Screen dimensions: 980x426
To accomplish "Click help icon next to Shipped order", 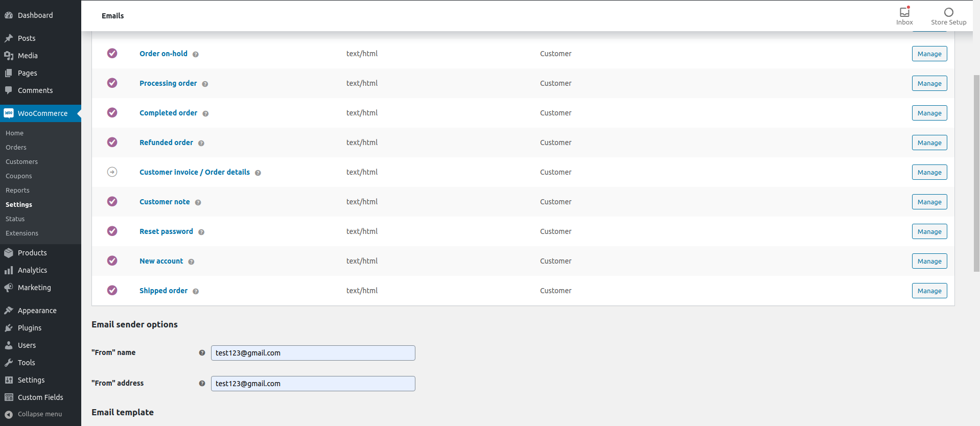I will 196,291.
